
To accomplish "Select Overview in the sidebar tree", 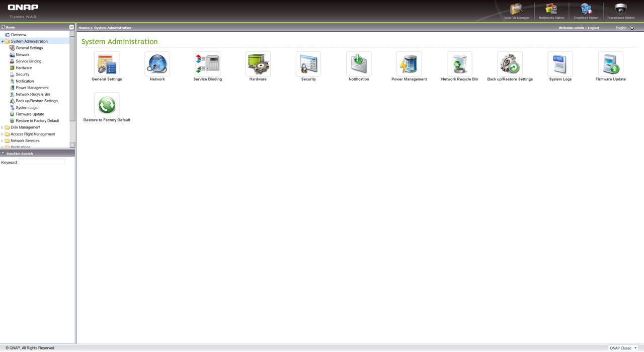I will pyautogui.click(x=19, y=35).
